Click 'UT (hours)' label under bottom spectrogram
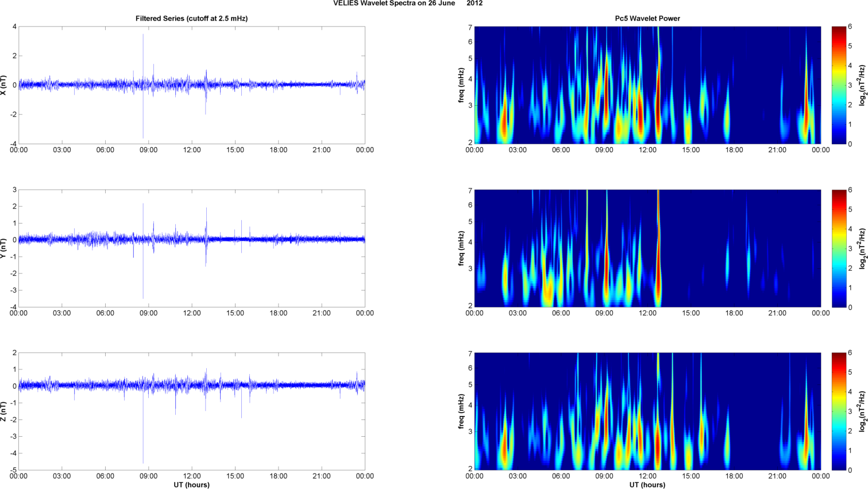Viewport: 868px width, 489px height. point(647,485)
